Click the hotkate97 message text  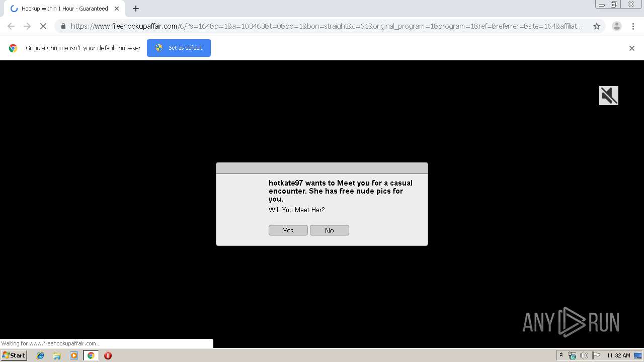341,191
